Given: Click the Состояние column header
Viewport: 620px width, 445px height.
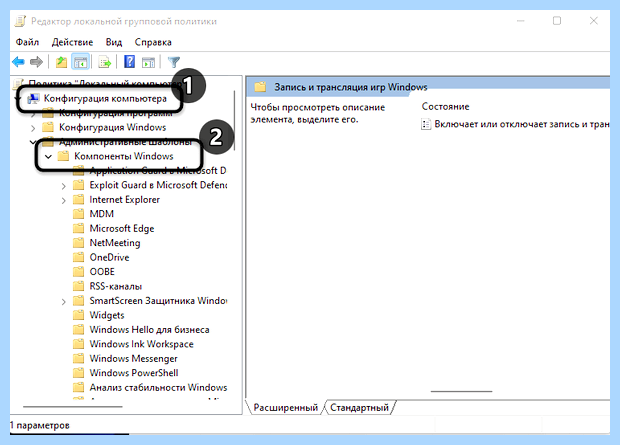Looking at the screenshot, I should [445, 106].
